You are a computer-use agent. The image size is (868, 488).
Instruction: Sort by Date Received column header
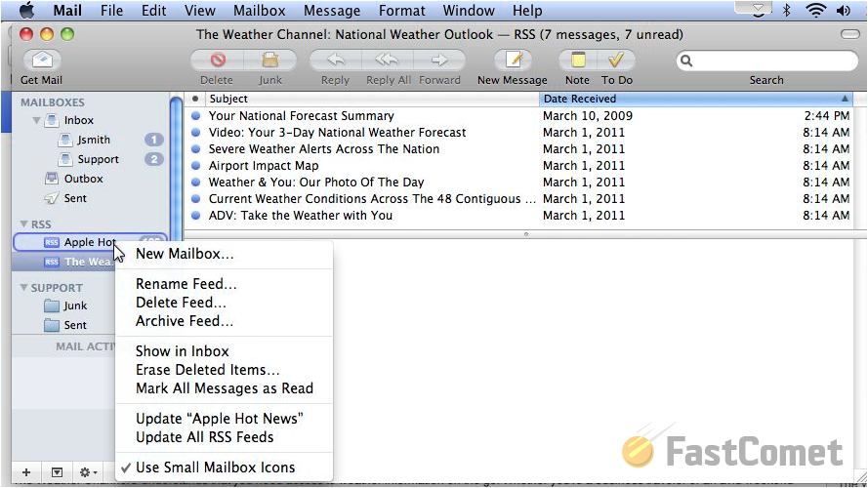[x=695, y=99]
